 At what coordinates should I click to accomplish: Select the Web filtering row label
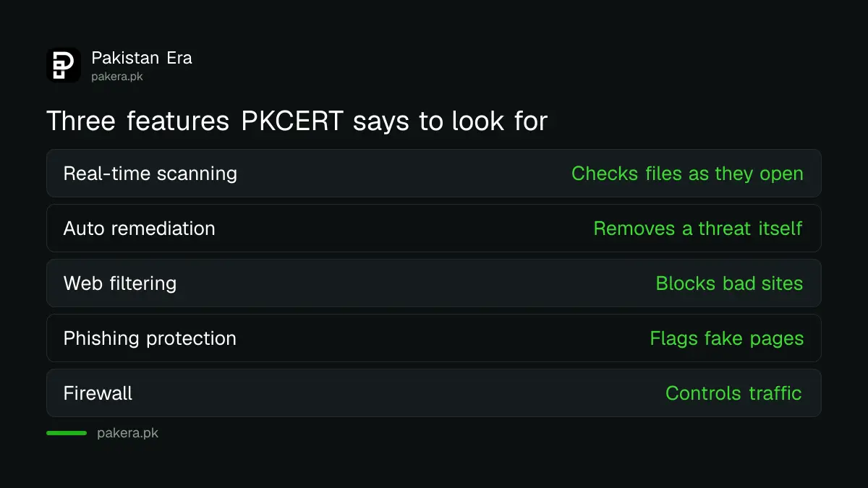pyautogui.click(x=120, y=283)
